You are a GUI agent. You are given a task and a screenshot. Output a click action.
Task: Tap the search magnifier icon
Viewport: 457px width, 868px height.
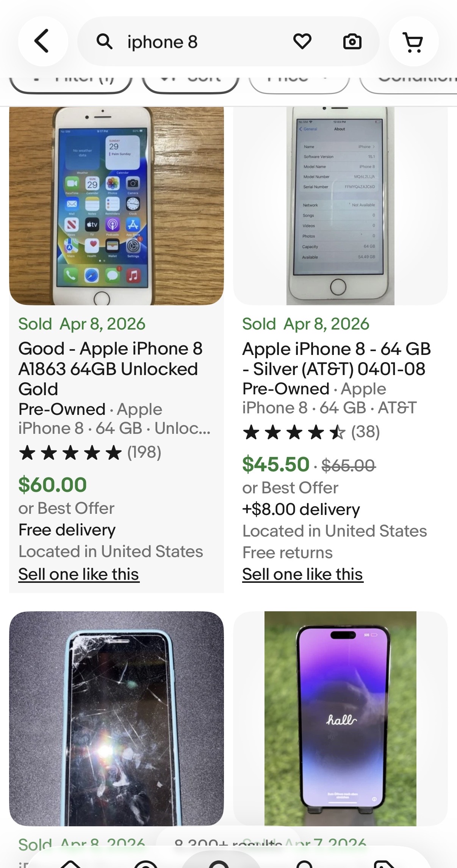click(104, 41)
